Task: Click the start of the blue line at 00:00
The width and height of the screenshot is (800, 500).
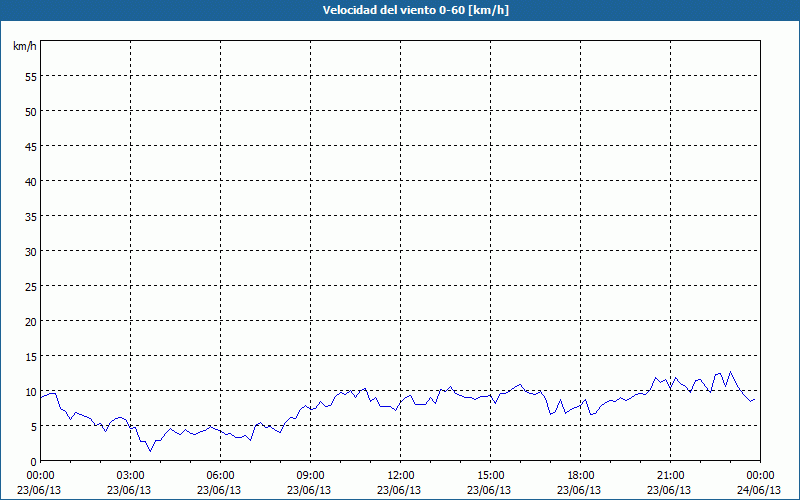Action: pos(41,397)
